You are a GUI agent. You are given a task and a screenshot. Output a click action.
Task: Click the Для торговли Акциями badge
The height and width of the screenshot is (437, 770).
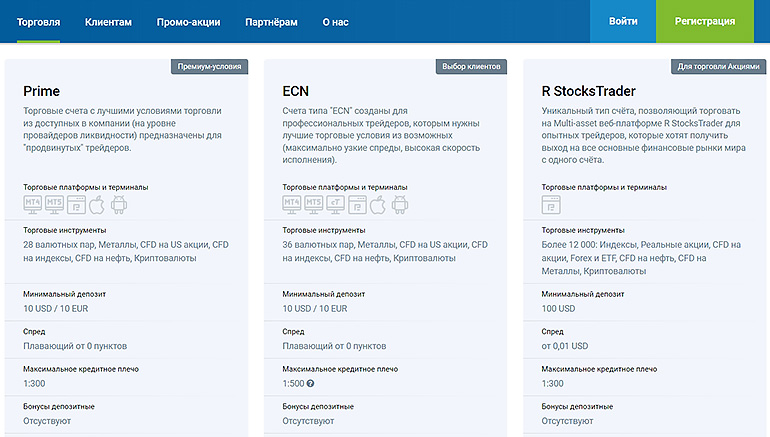point(718,66)
